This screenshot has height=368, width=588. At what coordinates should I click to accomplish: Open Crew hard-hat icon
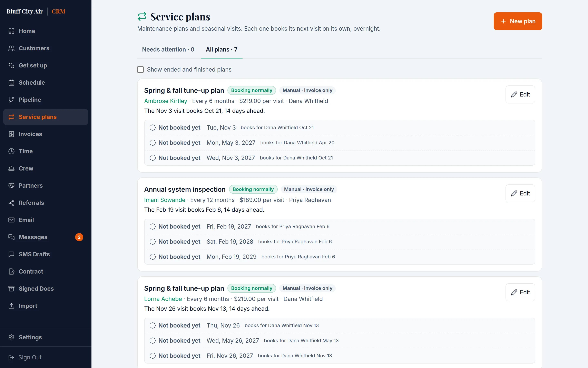pos(11,168)
